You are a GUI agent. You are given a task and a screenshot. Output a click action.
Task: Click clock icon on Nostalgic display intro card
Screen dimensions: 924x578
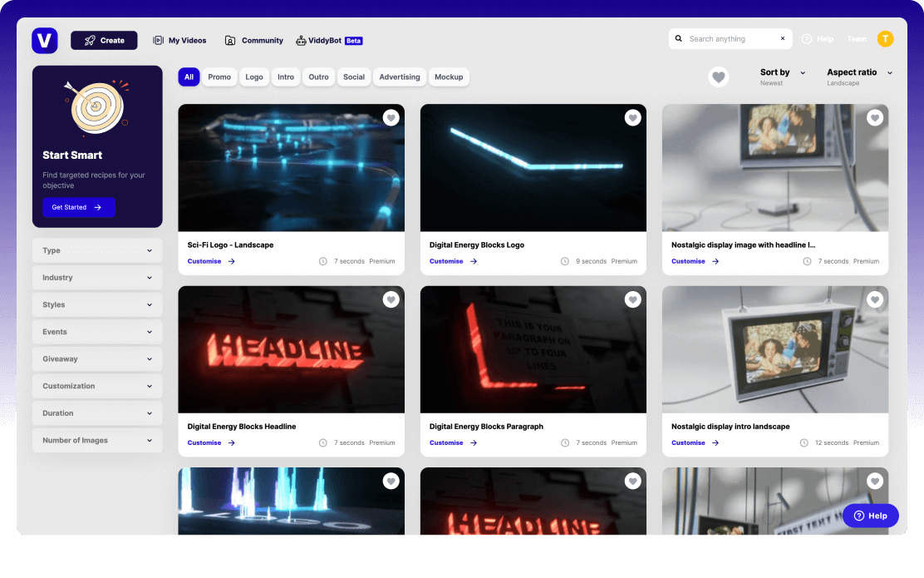(804, 443)
